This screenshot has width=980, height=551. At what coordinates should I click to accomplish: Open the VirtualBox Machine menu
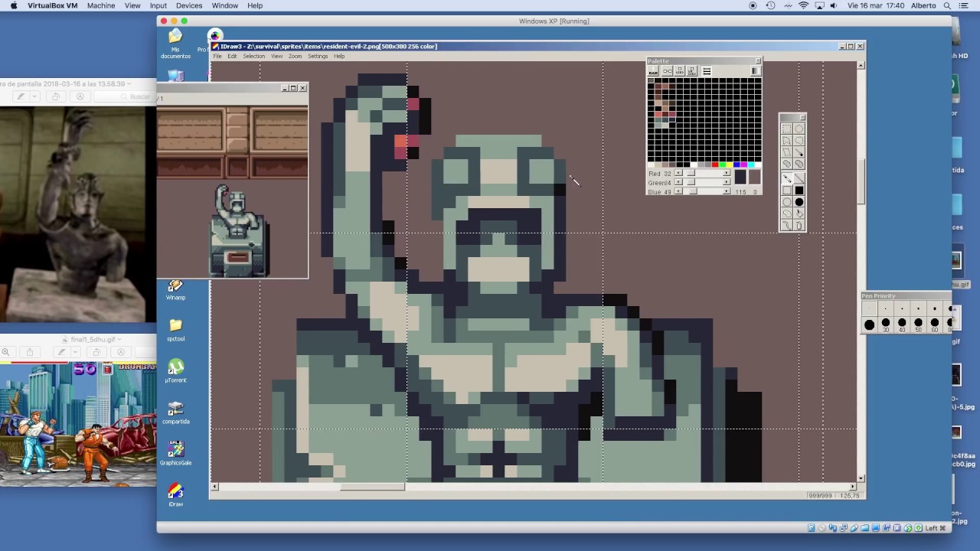pos(100,5)
